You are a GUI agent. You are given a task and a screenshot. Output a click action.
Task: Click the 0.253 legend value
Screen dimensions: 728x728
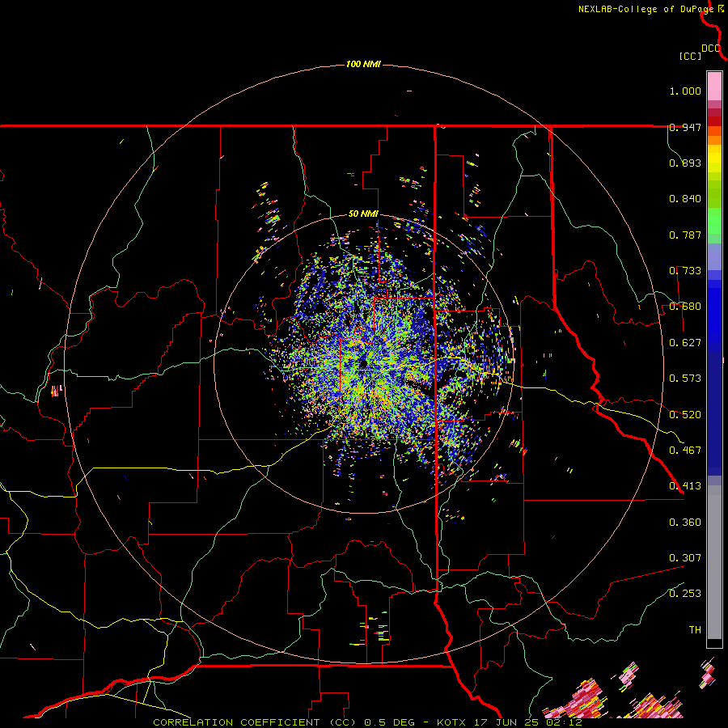click(x=685, y=594)
